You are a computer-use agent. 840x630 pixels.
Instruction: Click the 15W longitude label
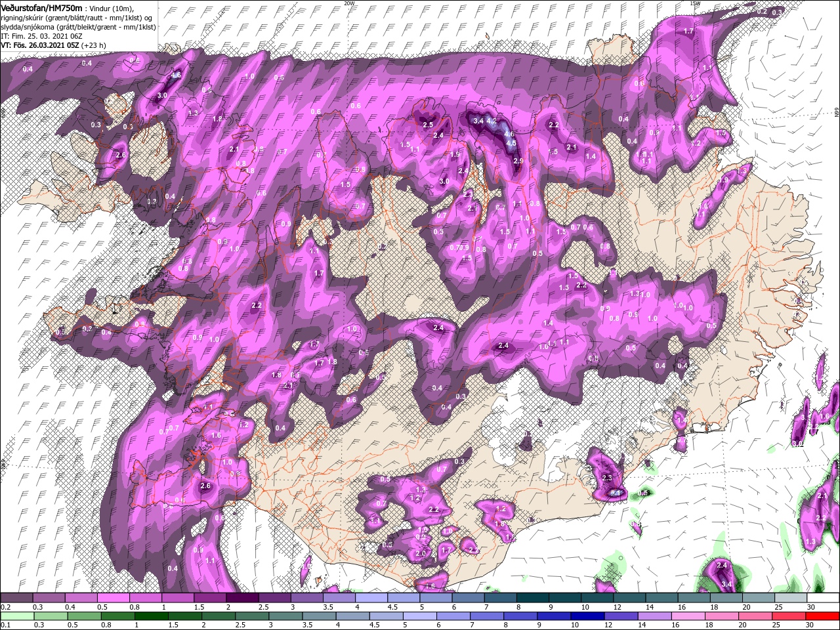pos(695,3)
